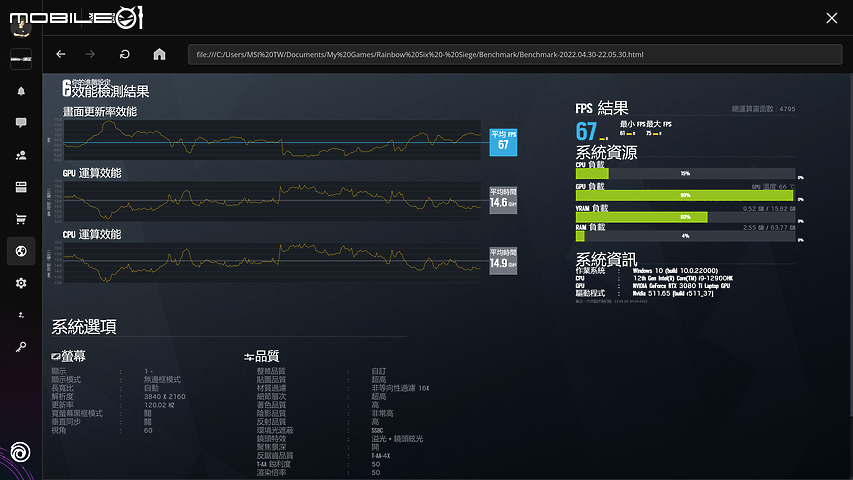Click the Ubisoft swirl logo
Viewport: 853px width, 480px height.
[x=20, y=452]
